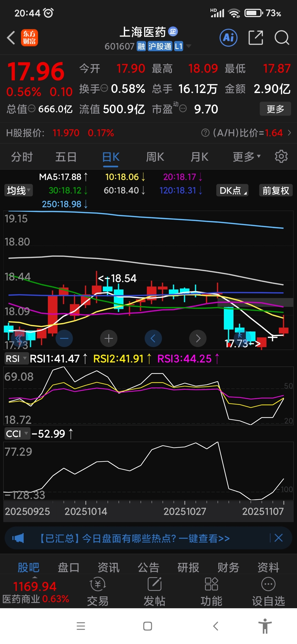Image resolution: width=297 pixels, height=644 pixels.
Task: Tap the 18.54 high price marker
Action: [x=117, y=278]
